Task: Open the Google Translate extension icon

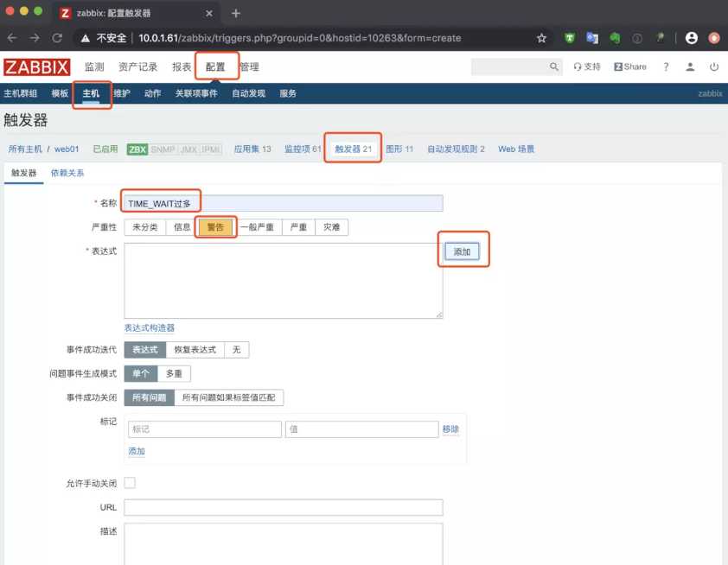Action: 592,38
